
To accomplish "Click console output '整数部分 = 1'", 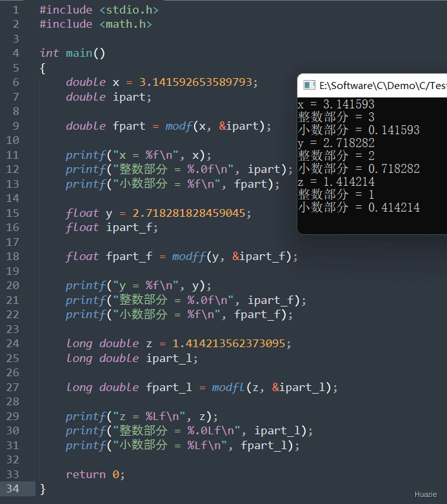I will (x=336, y=194).
